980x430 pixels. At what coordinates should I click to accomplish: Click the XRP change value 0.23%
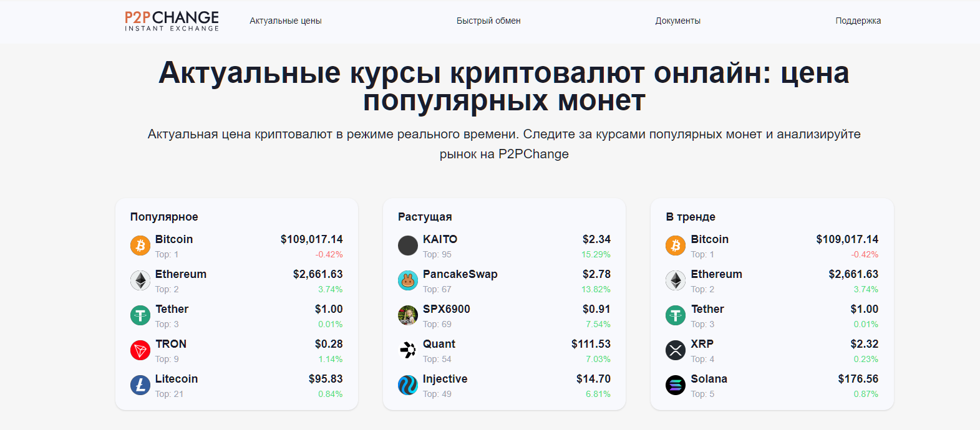[x=866, y=359]
